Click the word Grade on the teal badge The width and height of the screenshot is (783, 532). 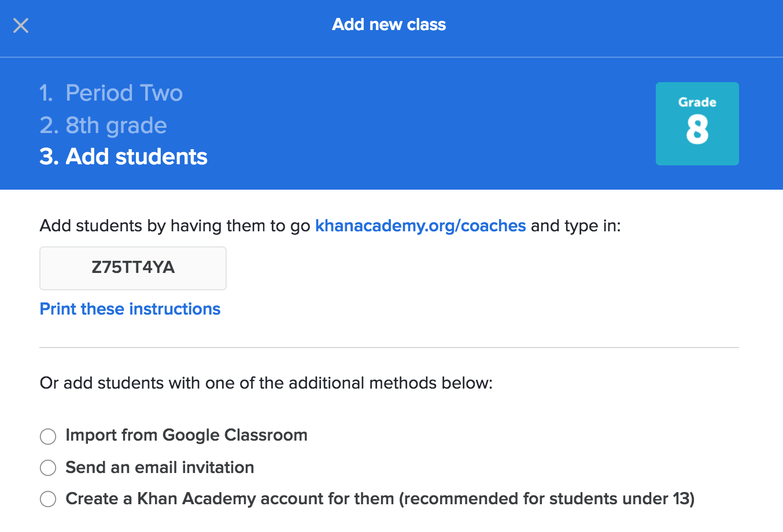pyautogui.click(x=697, y=102)
